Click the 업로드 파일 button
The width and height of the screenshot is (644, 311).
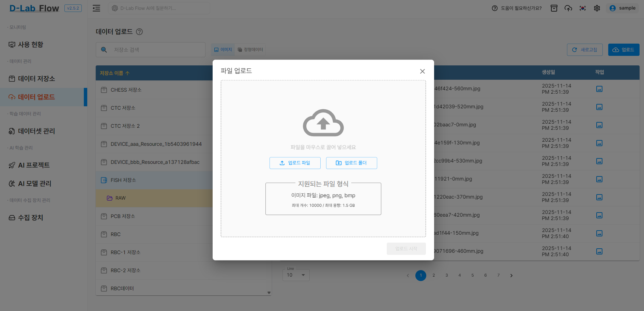[295, 163]
